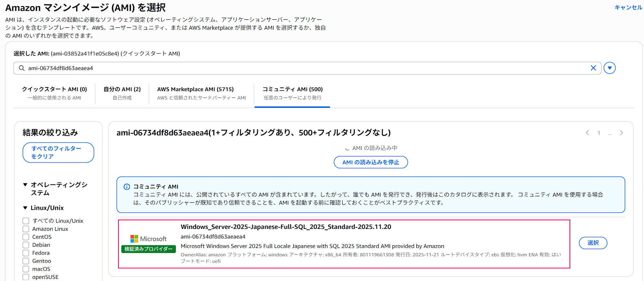This screenshot has width=644, height=281.
Task: Click the search magnifier icon
Action: (x=22, y=68)
